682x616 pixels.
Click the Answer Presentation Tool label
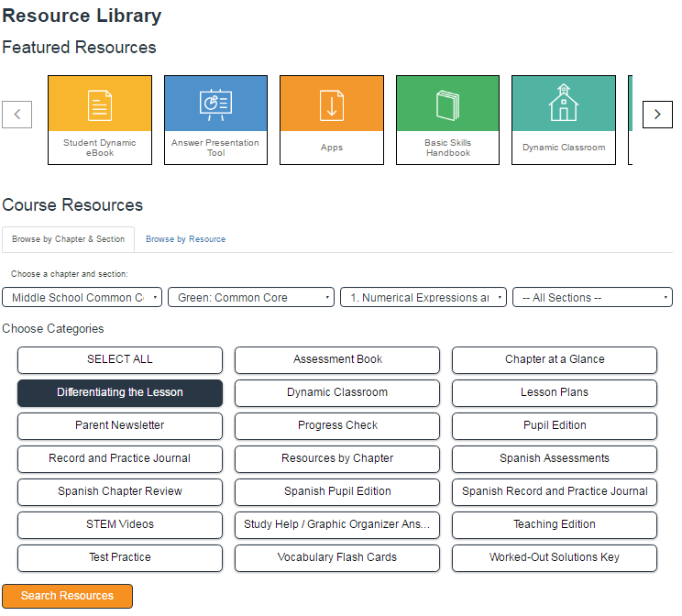[215, 148]
